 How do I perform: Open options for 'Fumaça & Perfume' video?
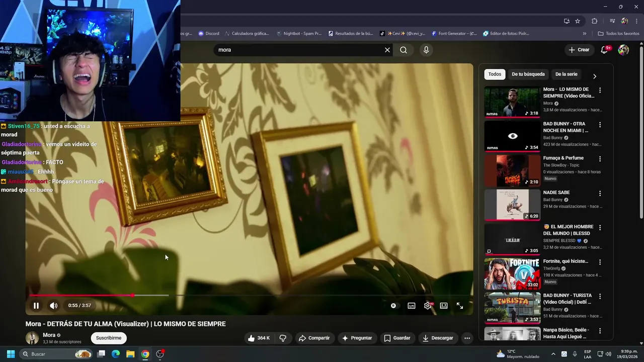coord(600,158)
